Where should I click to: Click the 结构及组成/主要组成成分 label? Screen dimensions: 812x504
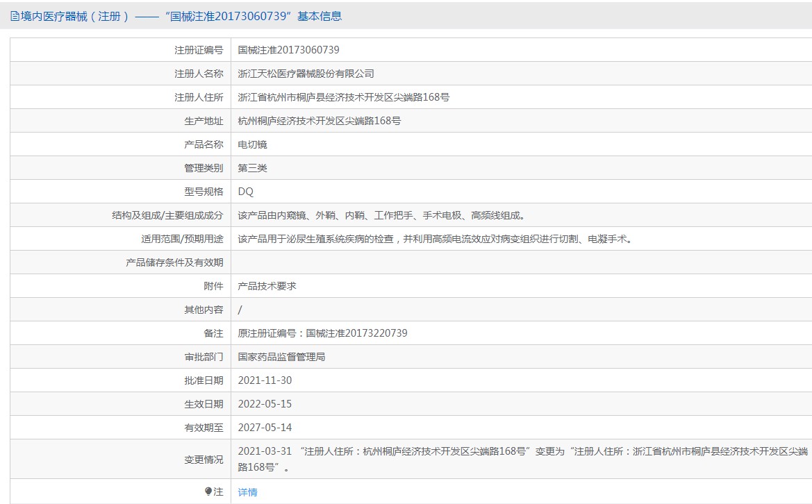coord(167,216)
